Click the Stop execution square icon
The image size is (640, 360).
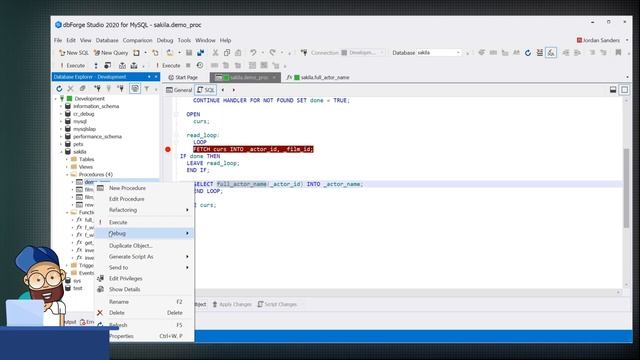pos(188,65)
